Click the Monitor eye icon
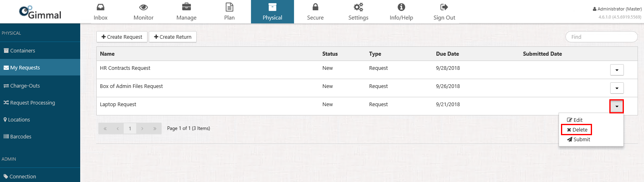644x182 pixels. 143,7
